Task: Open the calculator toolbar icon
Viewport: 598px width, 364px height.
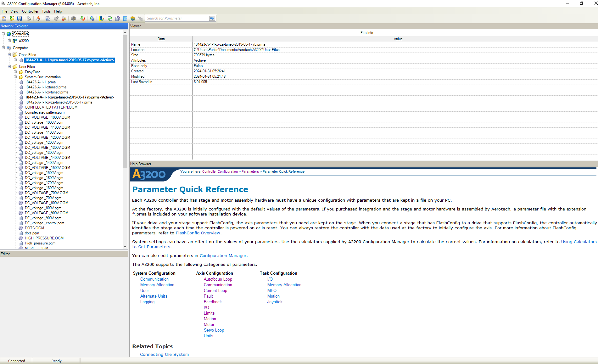Action: point(125,19)
